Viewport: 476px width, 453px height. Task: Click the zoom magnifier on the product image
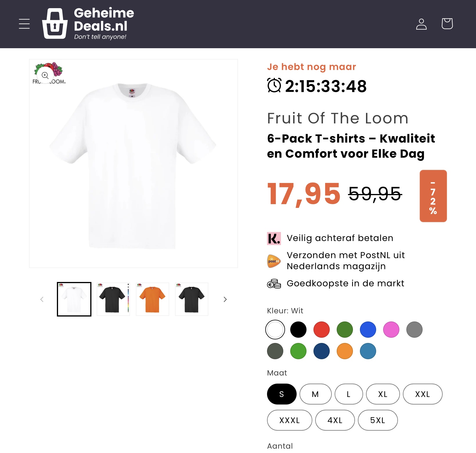pyautogui.click(x=45, y=76)
